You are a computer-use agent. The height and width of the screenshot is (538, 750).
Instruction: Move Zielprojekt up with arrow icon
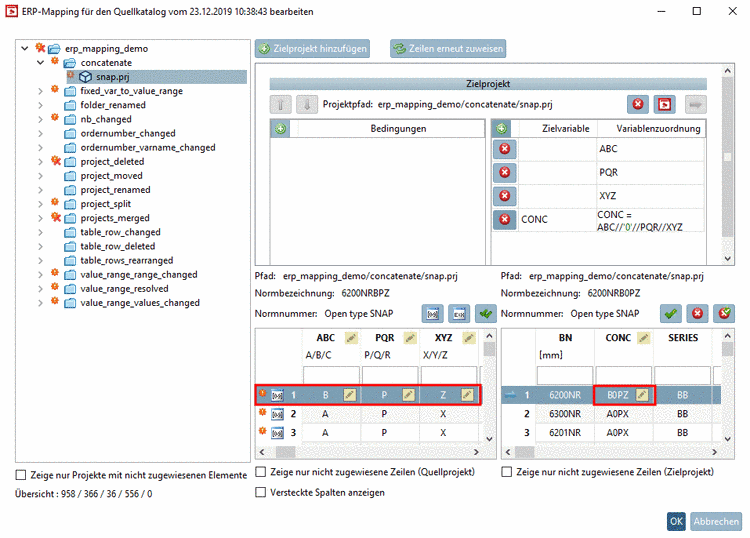pos(281,104)
